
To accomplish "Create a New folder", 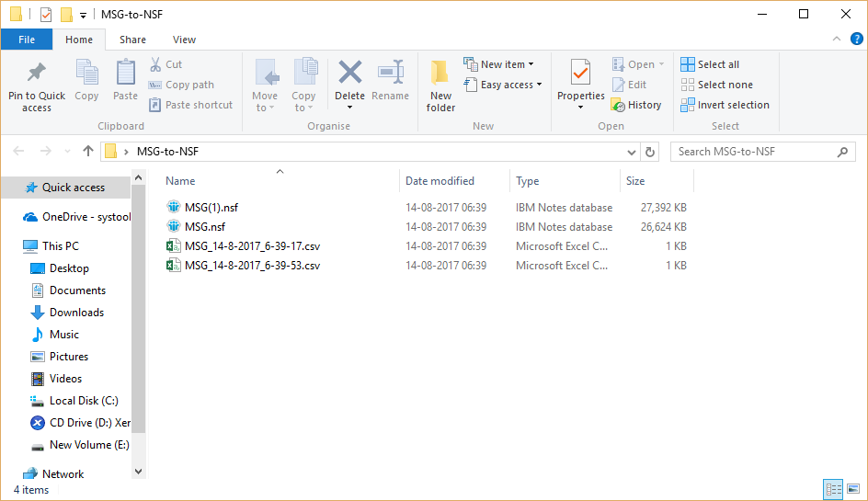I will pos(440,85).
